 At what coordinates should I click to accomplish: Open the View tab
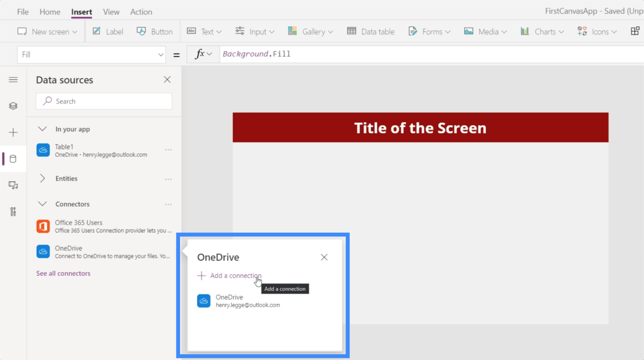[x=111, y=12]
